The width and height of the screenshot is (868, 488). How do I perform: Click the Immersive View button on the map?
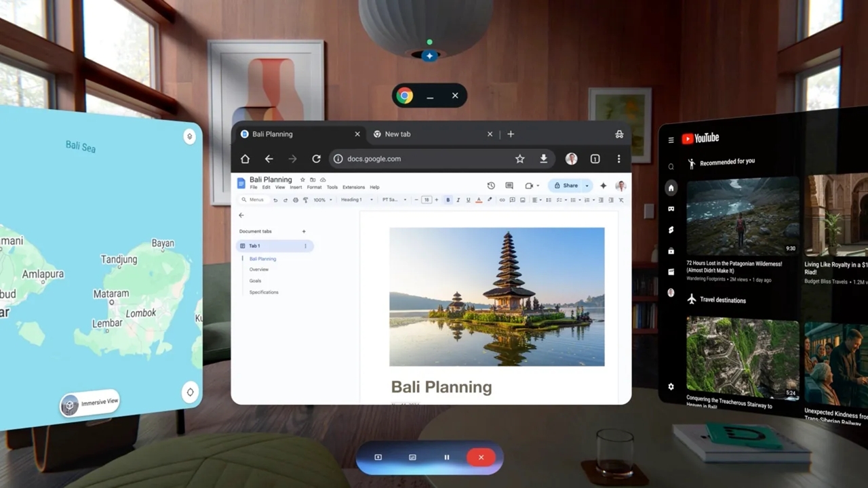pyautogui.click(x=90, y=404)
